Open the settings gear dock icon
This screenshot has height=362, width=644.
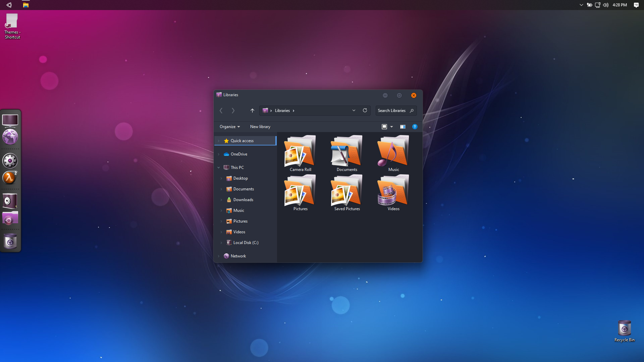coord(10,161)
